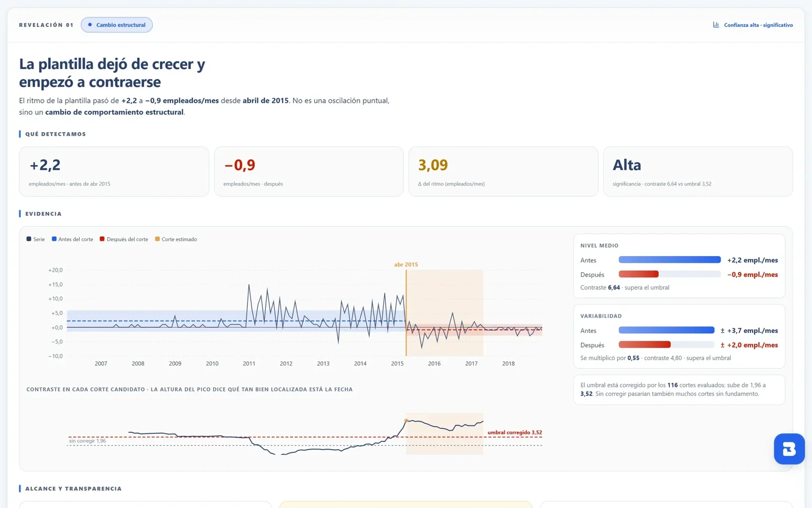The image size is (812, 508).
Task: Select the +2,2 empleados/mes card
Action: click(114, 172)
